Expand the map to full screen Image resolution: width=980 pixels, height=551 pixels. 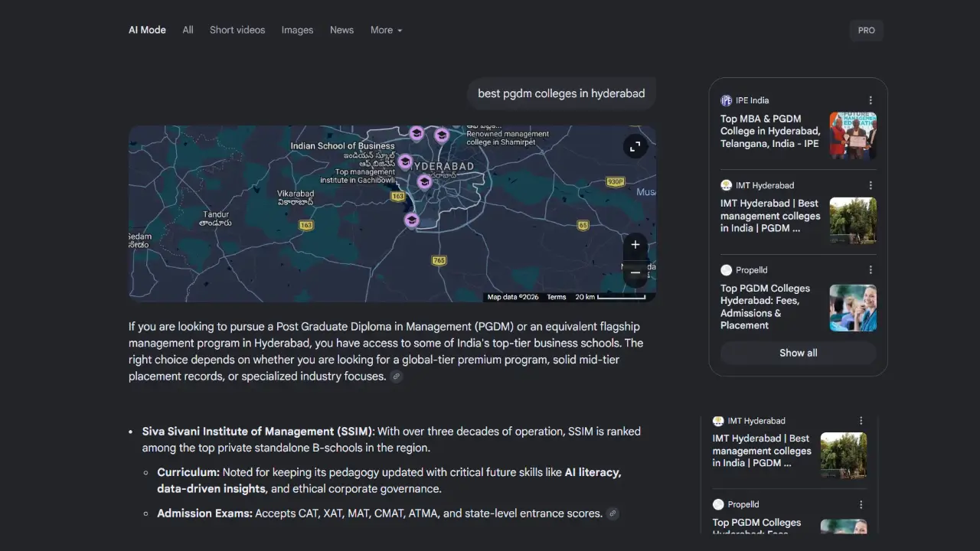pos(635,147)
